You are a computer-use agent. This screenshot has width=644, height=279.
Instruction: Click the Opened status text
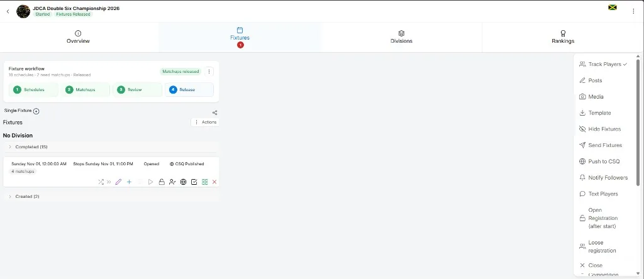pos(151,164)
